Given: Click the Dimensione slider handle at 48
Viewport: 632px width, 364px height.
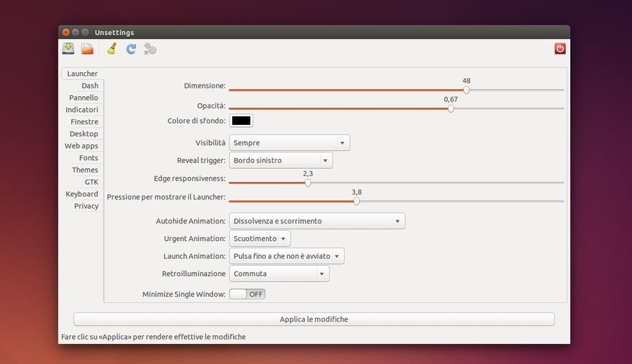Looking at the screenshot, I should click(x=466, y=90).
